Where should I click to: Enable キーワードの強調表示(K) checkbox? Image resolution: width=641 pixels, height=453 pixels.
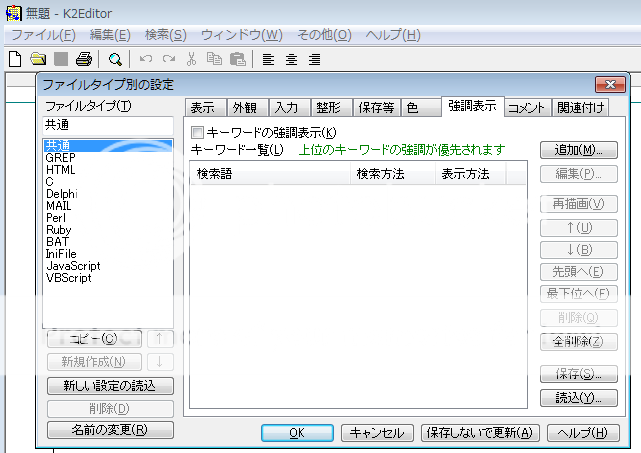click(x=197, y=132)
